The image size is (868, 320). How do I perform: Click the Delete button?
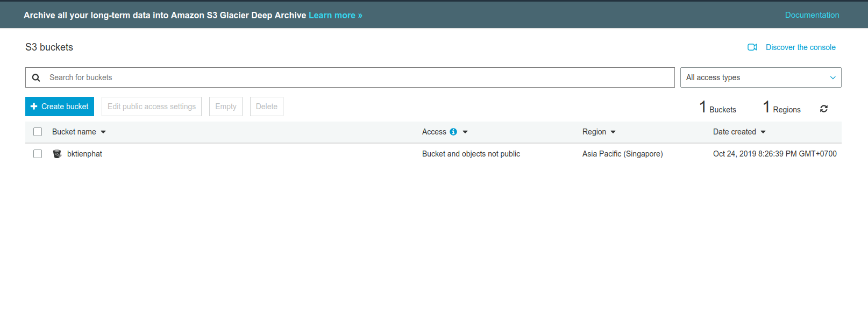point(267,106)
